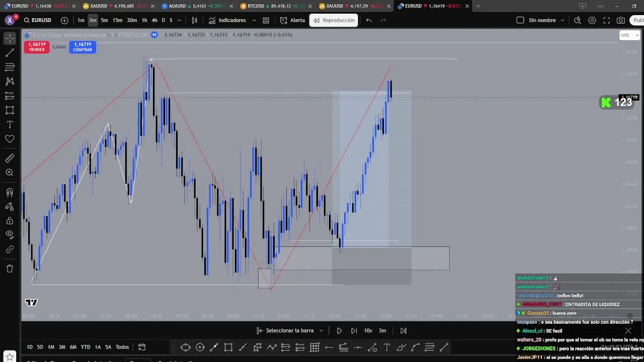Toggle stay in drawing mode
The height and width of the screenshot is (362, 644).
tap(10, 206)
